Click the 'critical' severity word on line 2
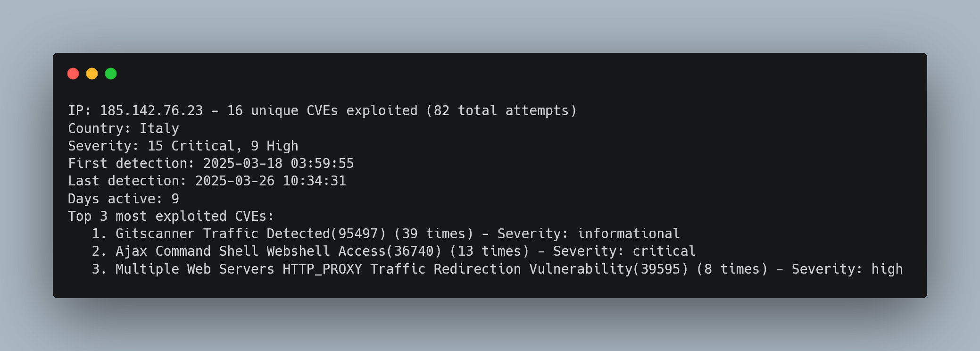 (x=664, y=251)
